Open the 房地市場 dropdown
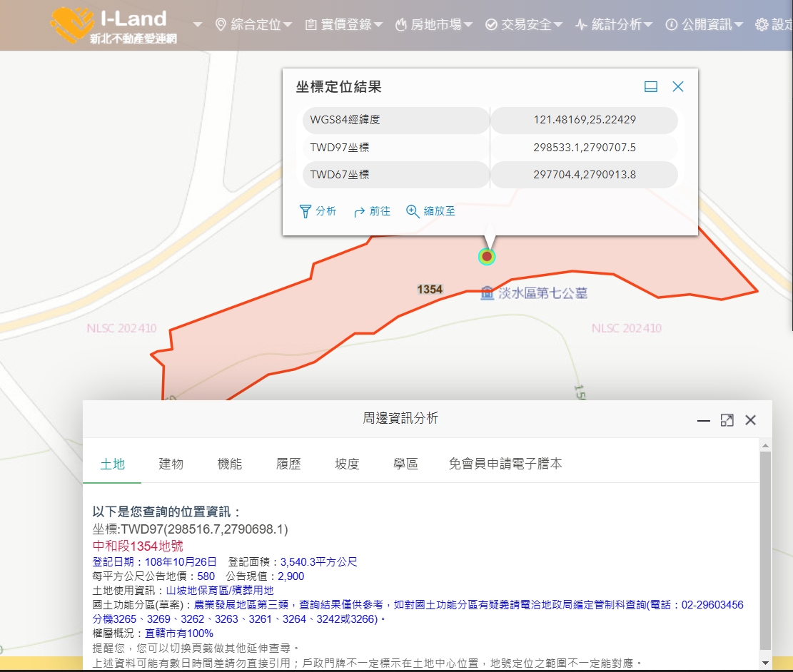Screen dimensions: 793x672 point(433,25)
